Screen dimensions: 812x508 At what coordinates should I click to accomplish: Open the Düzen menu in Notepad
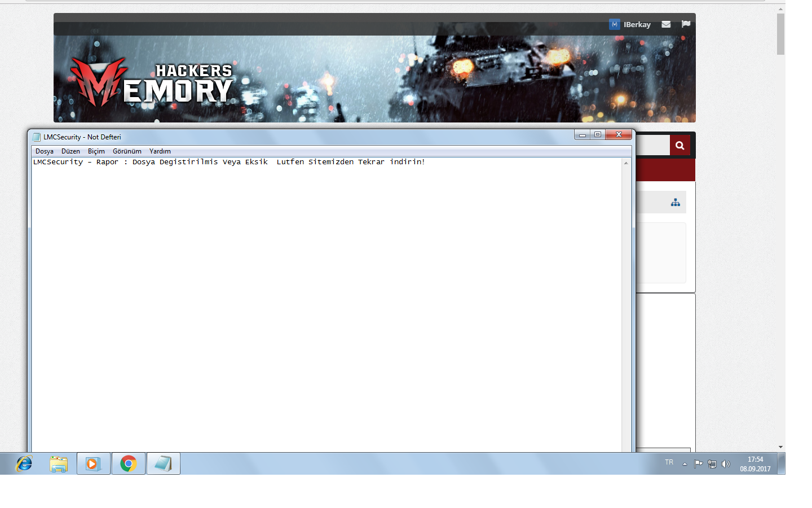click(70, 151)
